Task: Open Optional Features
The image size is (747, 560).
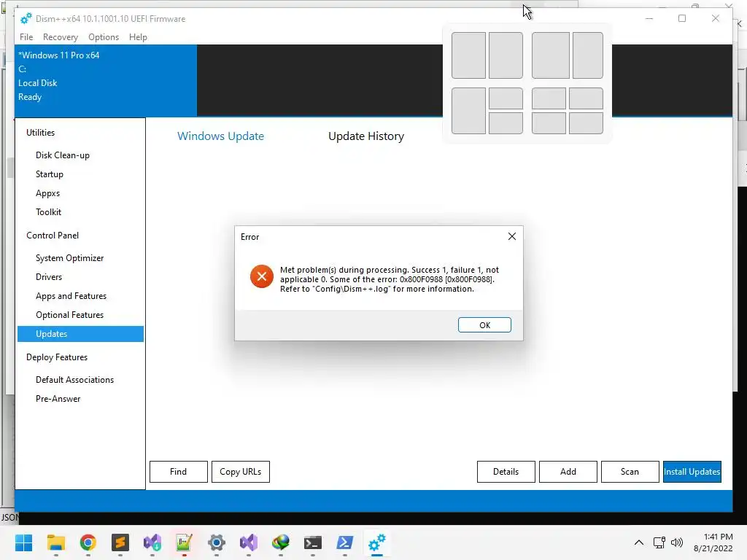Action: pyautogui.click(x=69, y=315)
